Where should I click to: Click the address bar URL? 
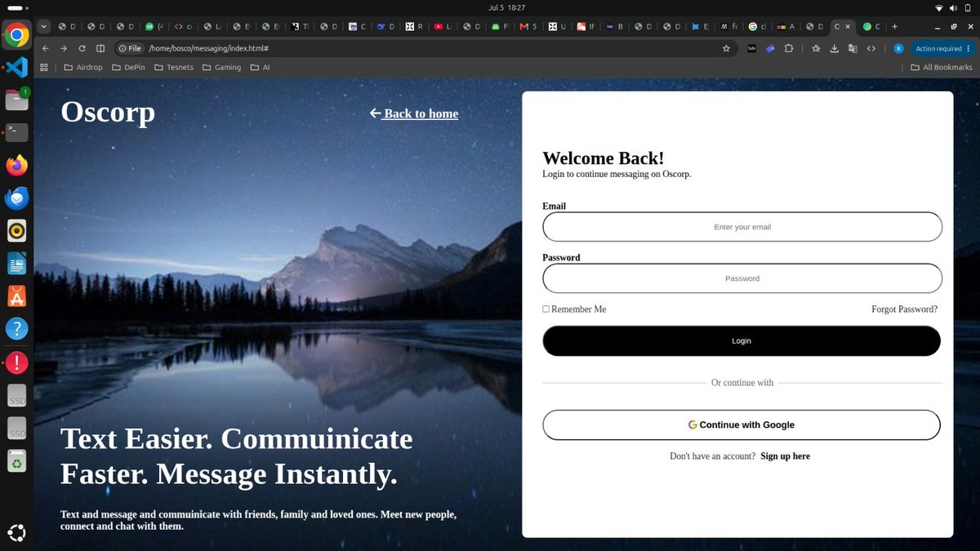click(208, 48)
